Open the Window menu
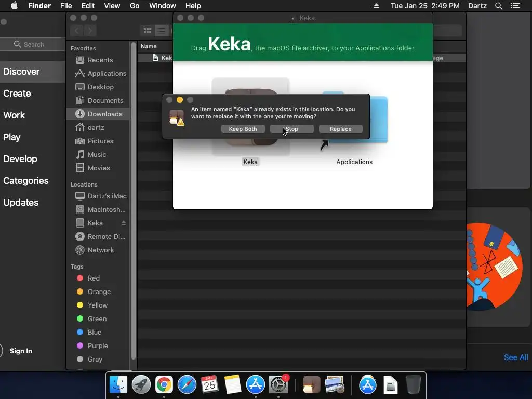The height and width of the screenshot is (399, 532). pyautogui.click(x=163, y=6)
